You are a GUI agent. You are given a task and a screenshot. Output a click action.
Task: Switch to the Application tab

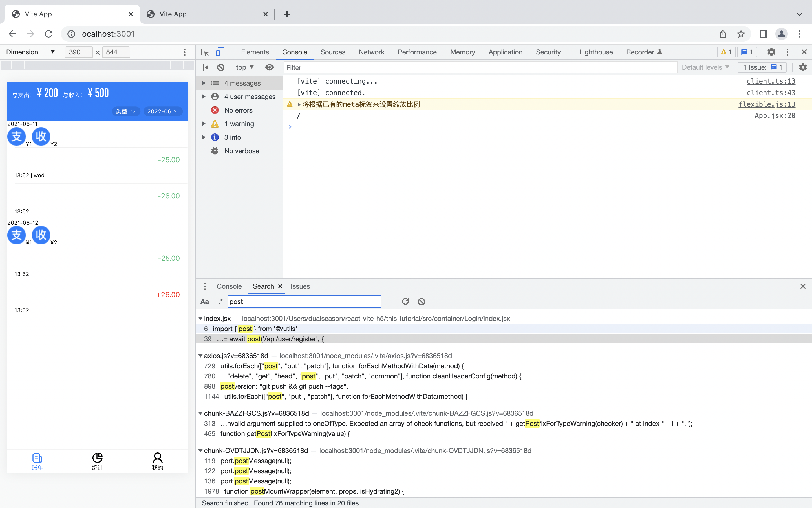pos(505,52)
